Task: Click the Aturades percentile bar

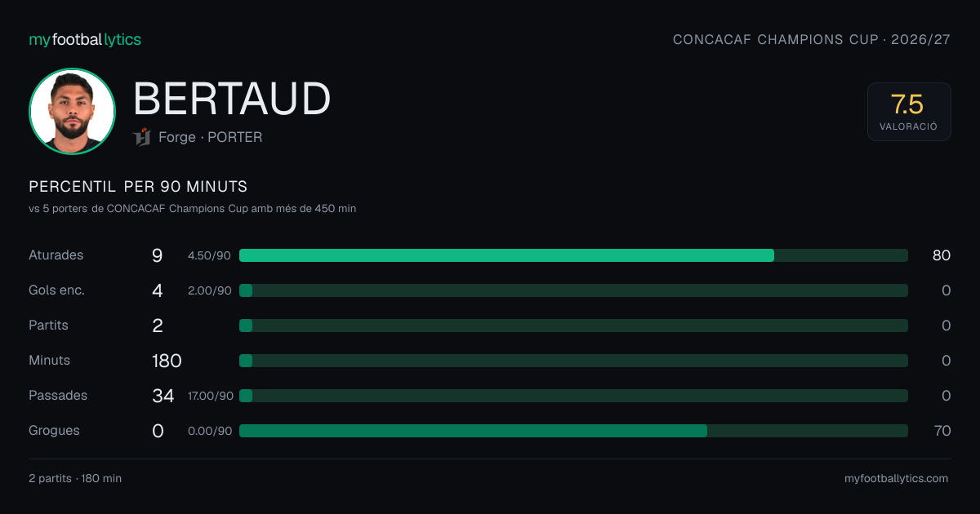Action: [x=573, y=255]
